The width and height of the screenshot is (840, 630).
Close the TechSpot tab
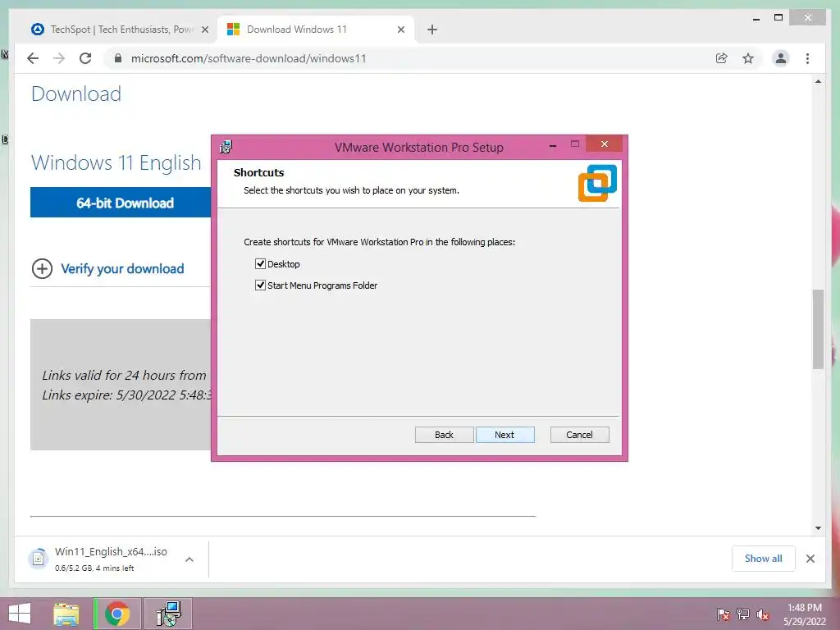coord(204,30)
